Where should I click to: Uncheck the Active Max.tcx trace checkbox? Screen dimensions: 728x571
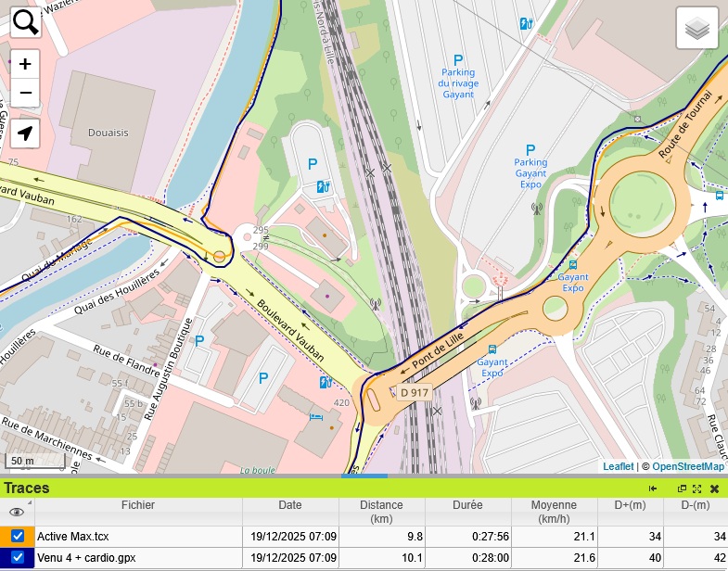pos(18,536)
